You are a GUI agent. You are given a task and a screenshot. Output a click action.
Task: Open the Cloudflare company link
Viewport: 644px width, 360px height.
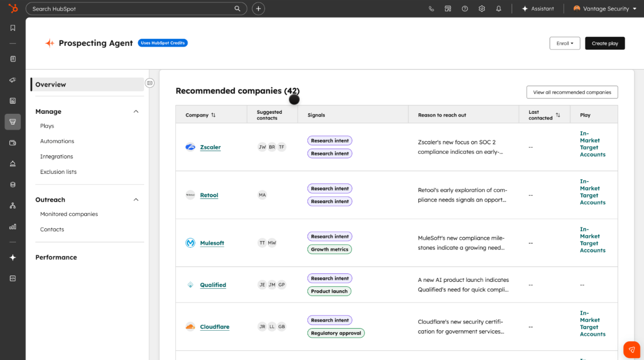[215, 326]
